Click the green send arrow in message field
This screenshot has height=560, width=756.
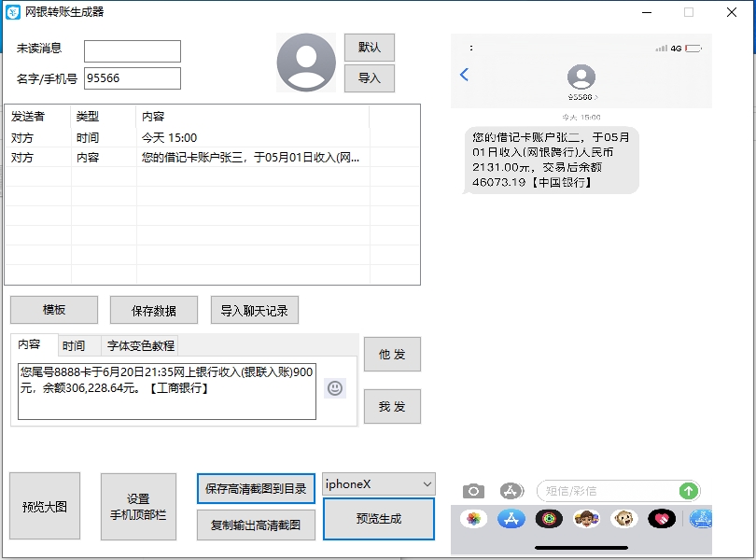[688, 490]
